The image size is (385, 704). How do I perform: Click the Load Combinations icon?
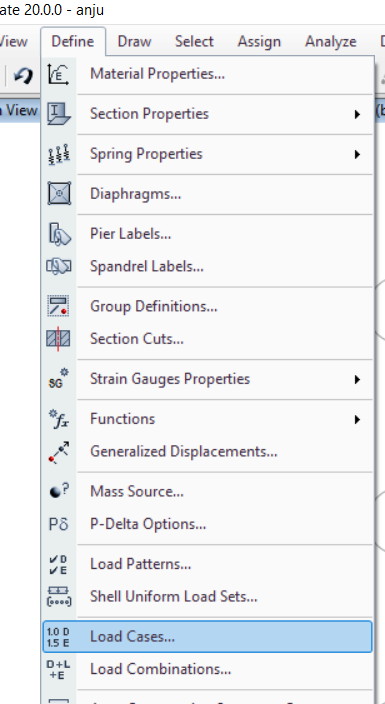tap(58, 669)
